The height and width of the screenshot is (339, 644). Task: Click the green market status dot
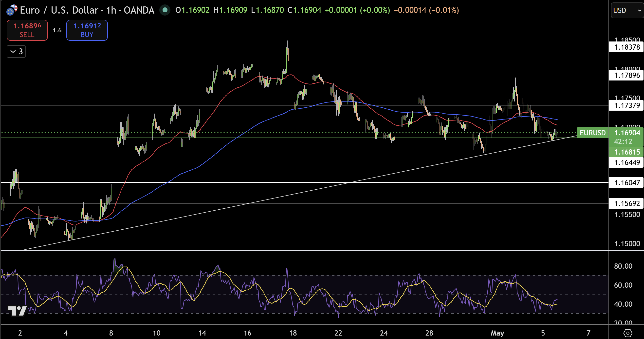click(165, 10)
